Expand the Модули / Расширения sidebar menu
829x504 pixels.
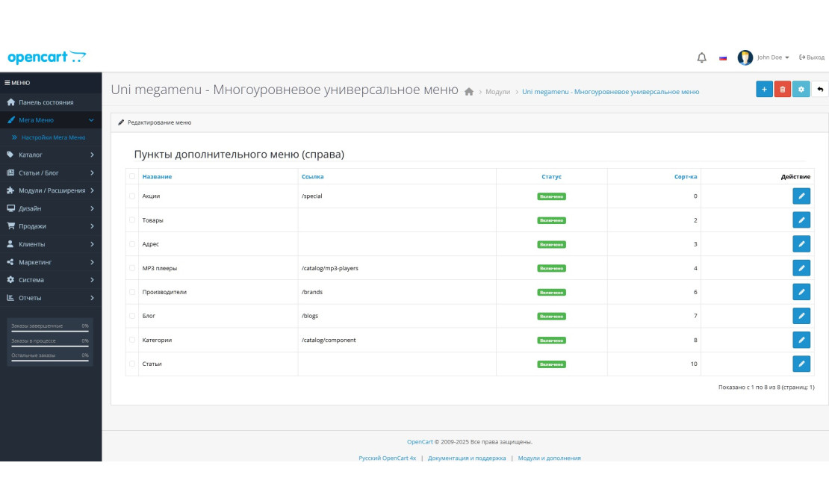coord(51,190)
